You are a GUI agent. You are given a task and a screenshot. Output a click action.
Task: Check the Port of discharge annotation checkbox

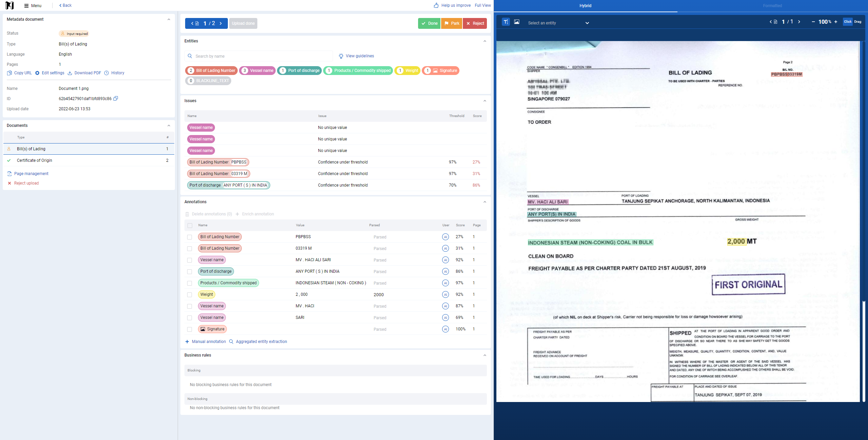[190, 272]
